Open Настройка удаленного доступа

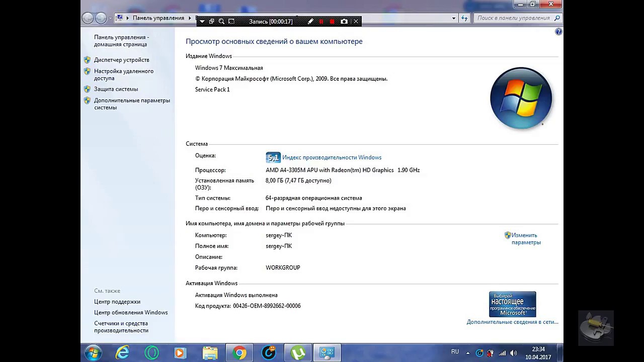124,74
